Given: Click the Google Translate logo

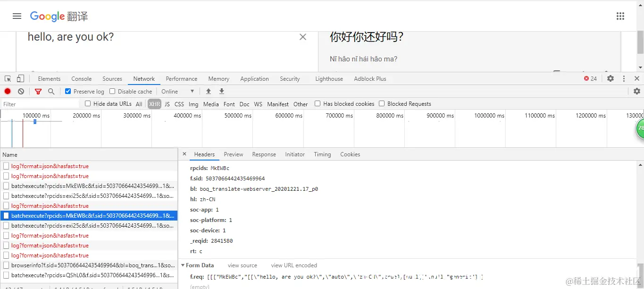Looking at the screenshot, I should pos(59,16).
